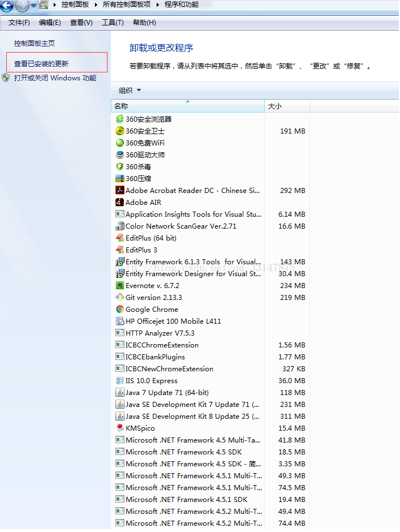The width and height of the screenshot is (400, 532).
Task: Click the KMSpico red button icon
Action: point(120,428)
